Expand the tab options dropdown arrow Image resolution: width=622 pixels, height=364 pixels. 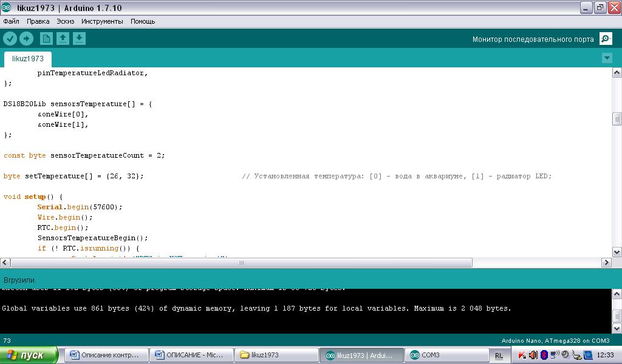[x=607, y=58]
